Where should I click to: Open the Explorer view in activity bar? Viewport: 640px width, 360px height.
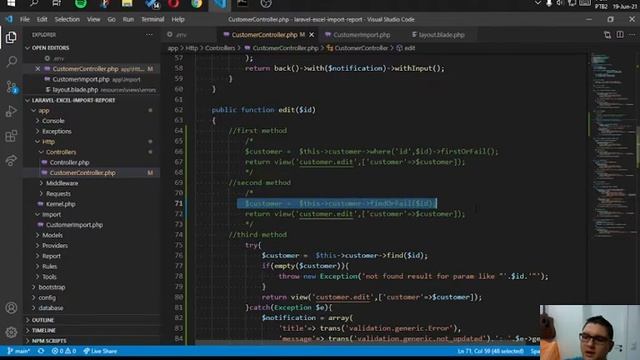pos(11,37)
